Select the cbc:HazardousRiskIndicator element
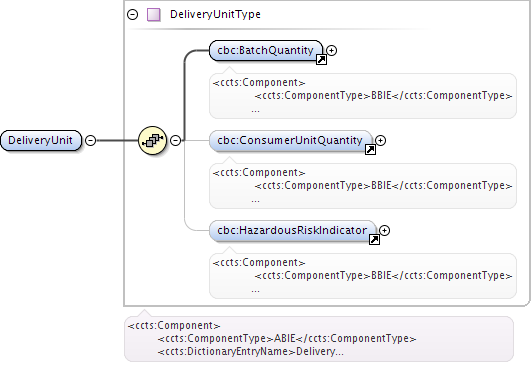This screenshot has width=532, height=365. (292, 230)
